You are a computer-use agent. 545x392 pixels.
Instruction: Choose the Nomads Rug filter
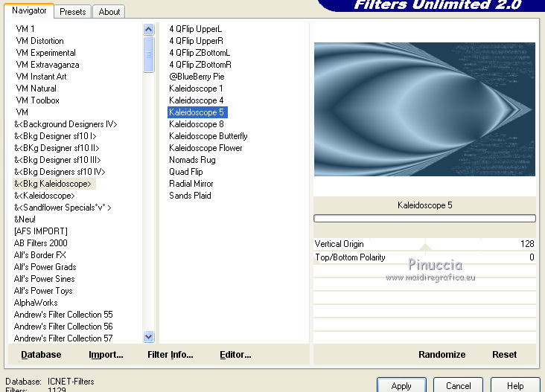(x=192, y=160)
